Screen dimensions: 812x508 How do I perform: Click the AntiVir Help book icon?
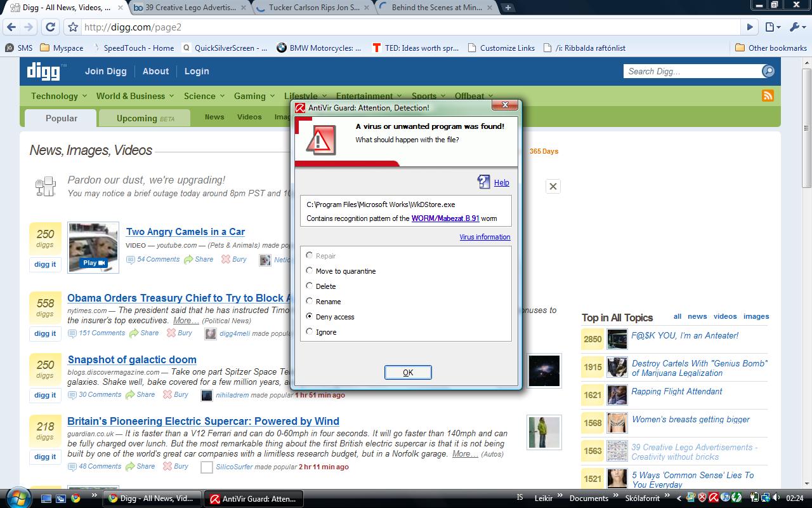pyautogui.click(x=484, y=182)
